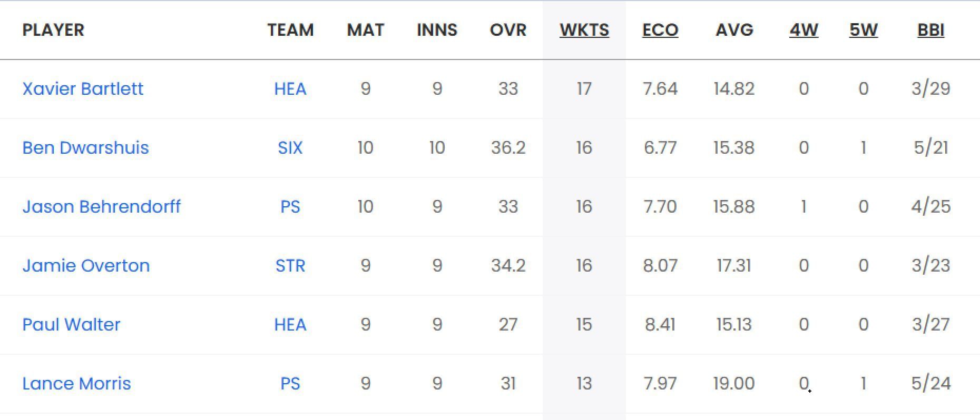980x420 pixels.
Task: Click the BBI column header
Action: [930, 30]
